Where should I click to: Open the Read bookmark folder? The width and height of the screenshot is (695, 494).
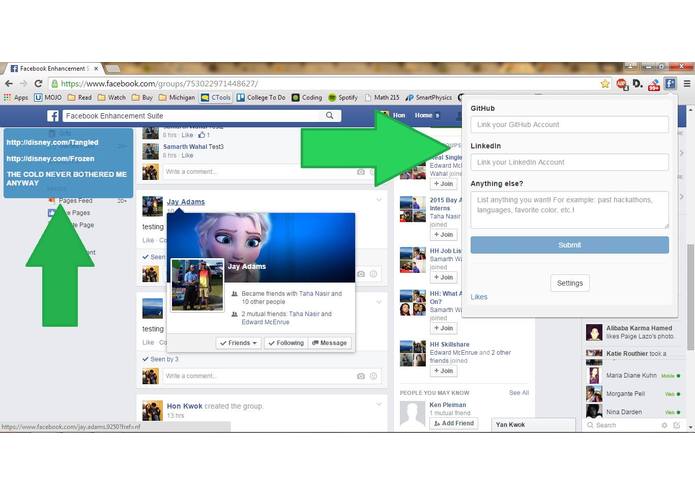tap(80, 97)
